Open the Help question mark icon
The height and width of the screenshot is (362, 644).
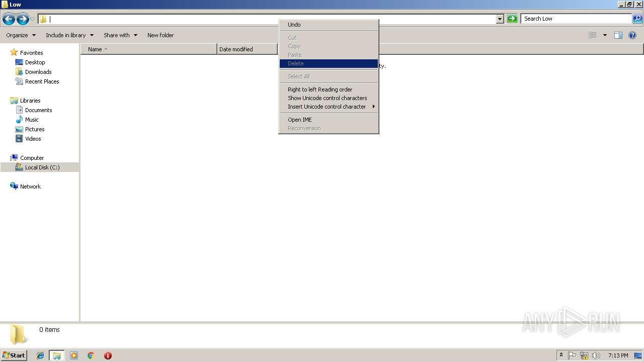632,35
